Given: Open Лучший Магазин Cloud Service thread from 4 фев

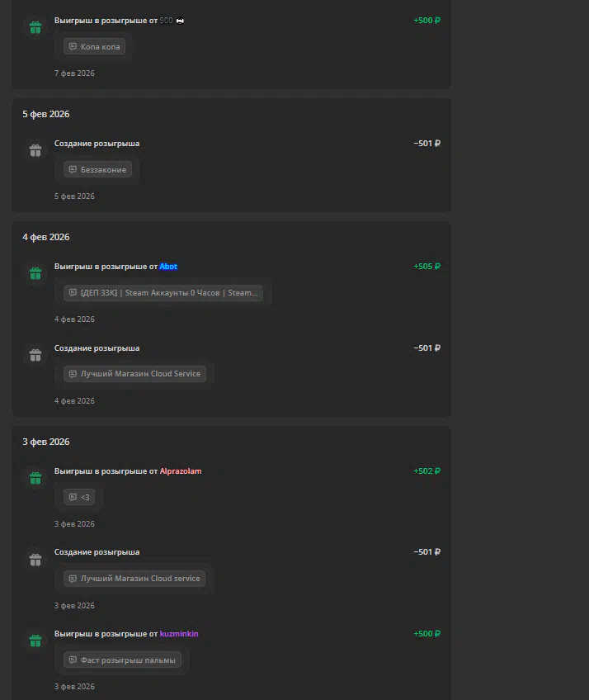Looking at the screenshot, I should [x=139, y=374].
